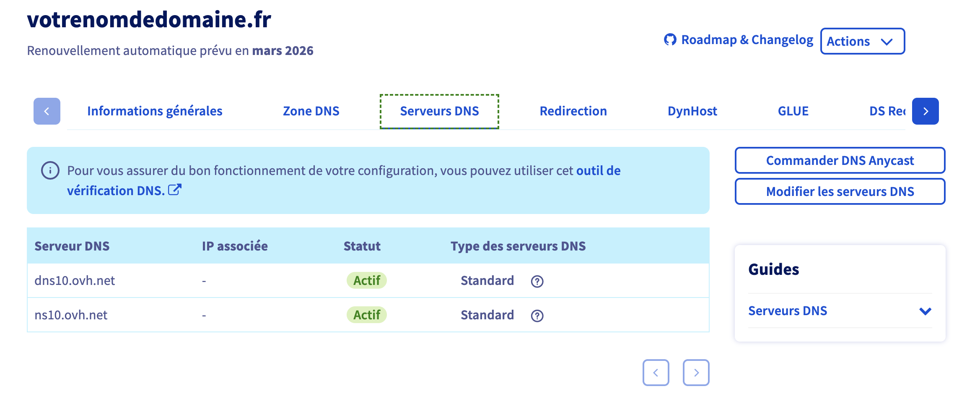Image resolution: width=980 pixels, height=402 pixels.
Task: Go to next table page
Action: click(696, 372)
